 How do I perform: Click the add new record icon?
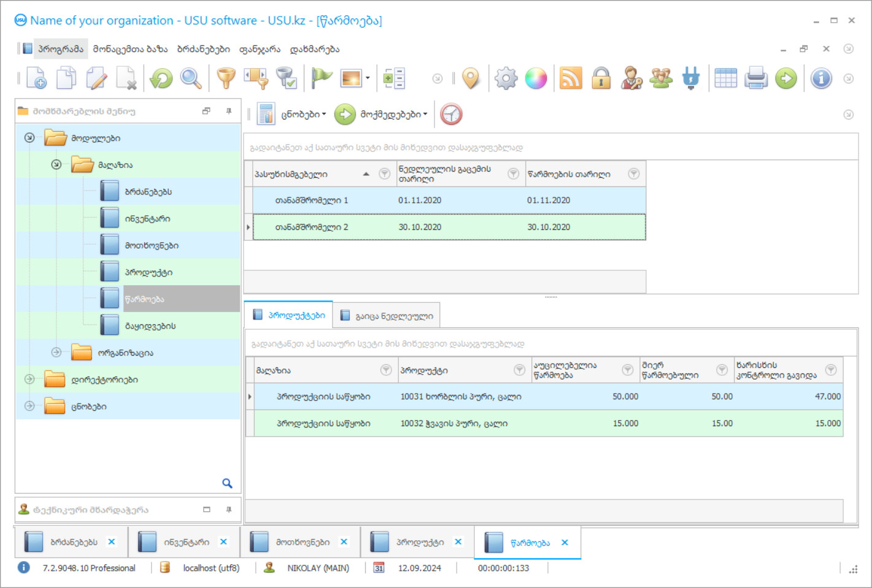(36, 78)
